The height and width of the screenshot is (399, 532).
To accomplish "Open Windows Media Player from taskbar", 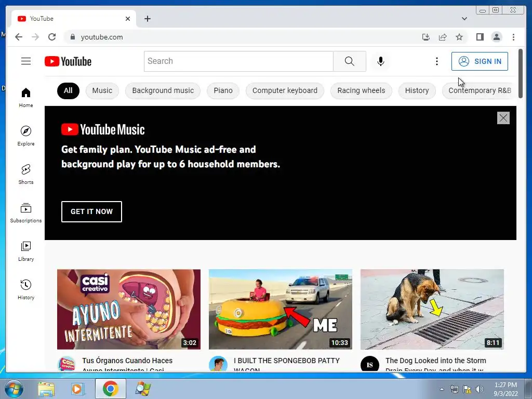I will point(78,389).
